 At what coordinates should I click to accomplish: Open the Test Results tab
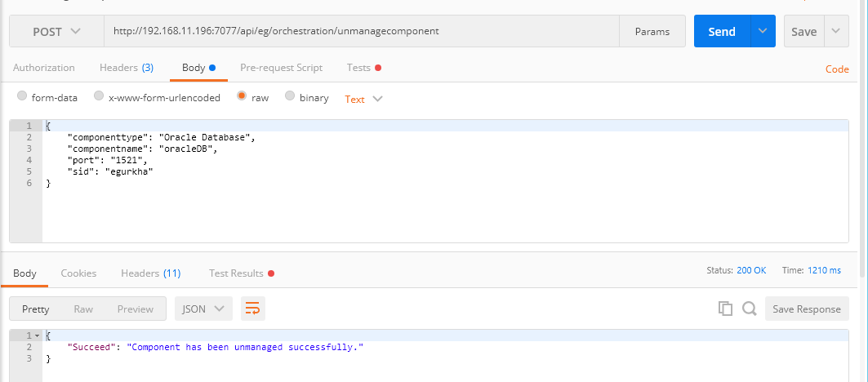point(242,273)
